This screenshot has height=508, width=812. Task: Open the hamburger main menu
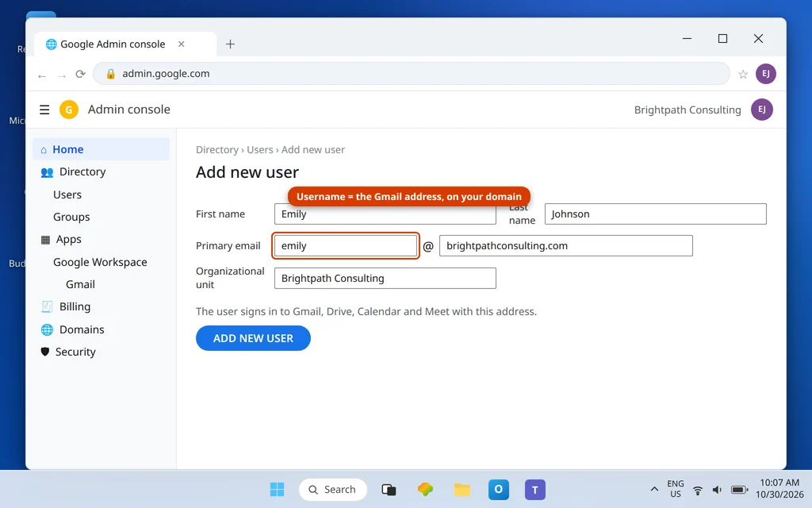(44, 110)
